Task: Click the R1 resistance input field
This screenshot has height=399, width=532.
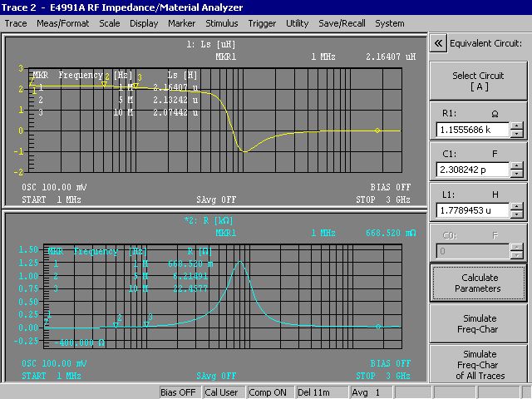Action: (472, 131)
